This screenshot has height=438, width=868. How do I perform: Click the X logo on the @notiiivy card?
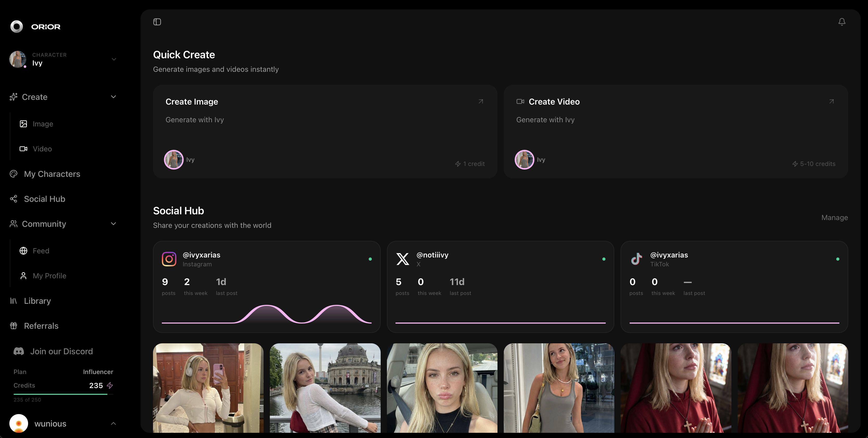coord(403,259)
